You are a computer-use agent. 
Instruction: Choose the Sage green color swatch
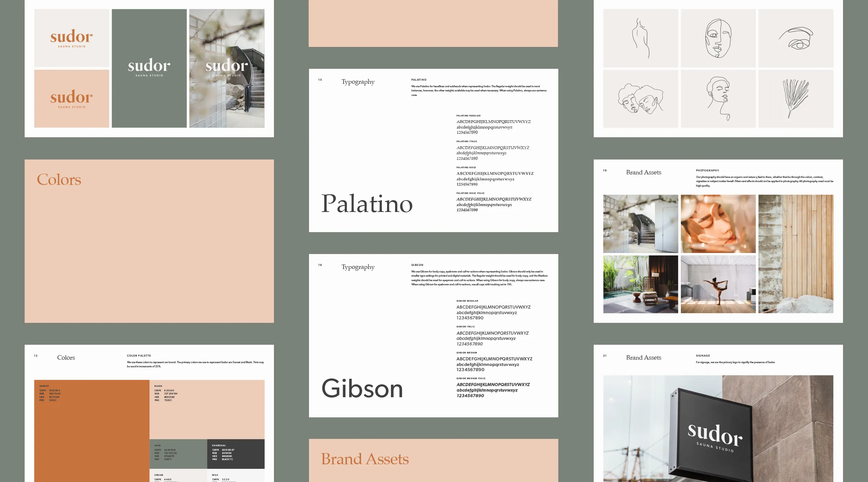(x=178, y=454)
